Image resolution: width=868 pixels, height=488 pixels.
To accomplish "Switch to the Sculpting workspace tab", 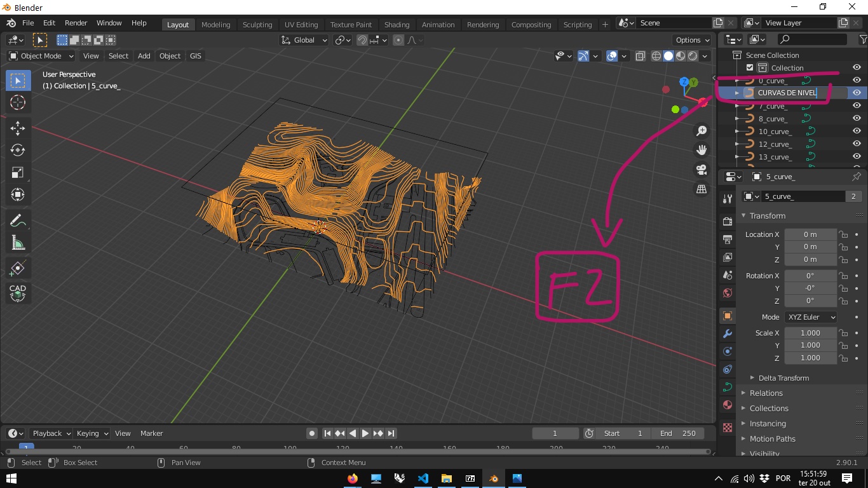I will tap(257, 25).
